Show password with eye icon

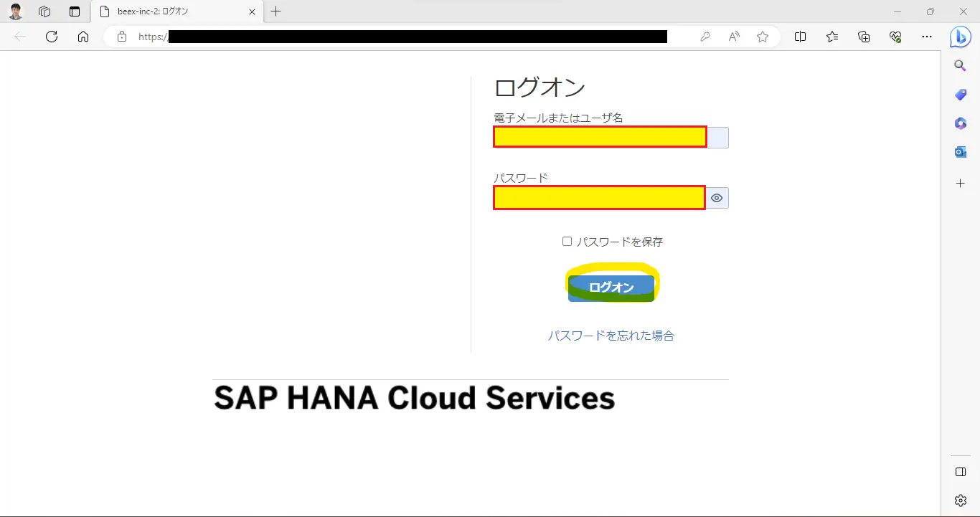717,198
